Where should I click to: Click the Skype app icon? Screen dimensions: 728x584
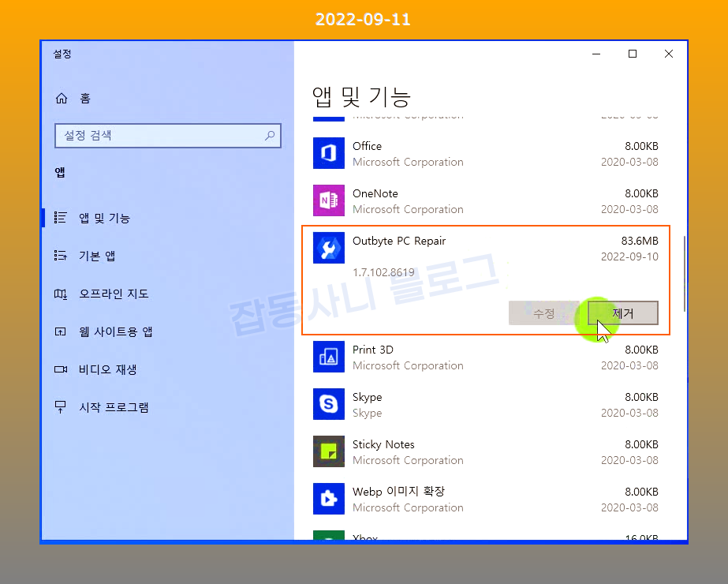pos(329,404)
